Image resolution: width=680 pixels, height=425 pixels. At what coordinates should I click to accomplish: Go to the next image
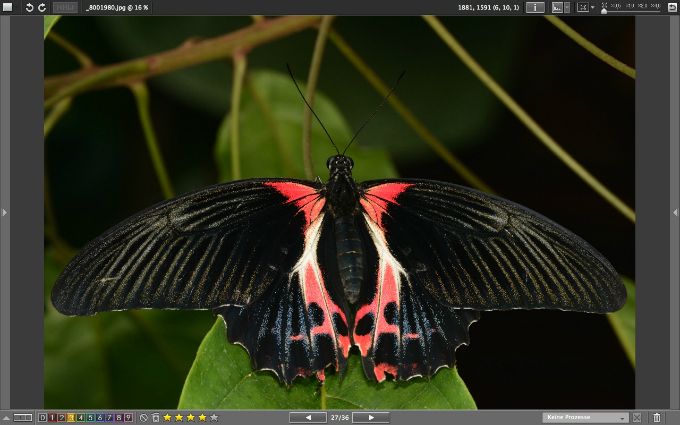pyautogui.click(x=371, y=418)
